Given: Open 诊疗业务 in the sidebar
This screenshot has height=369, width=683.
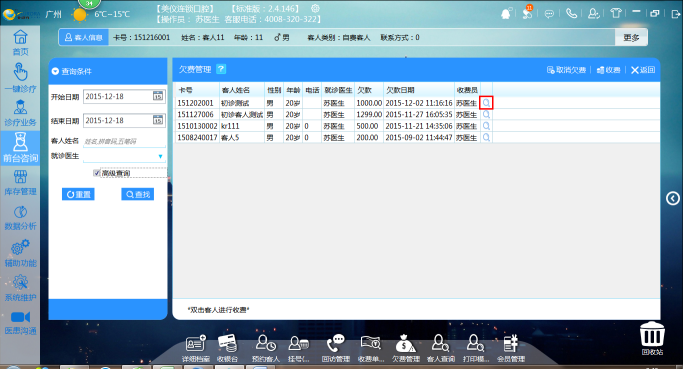Looking at the screenshot, I should pos(20,113).
